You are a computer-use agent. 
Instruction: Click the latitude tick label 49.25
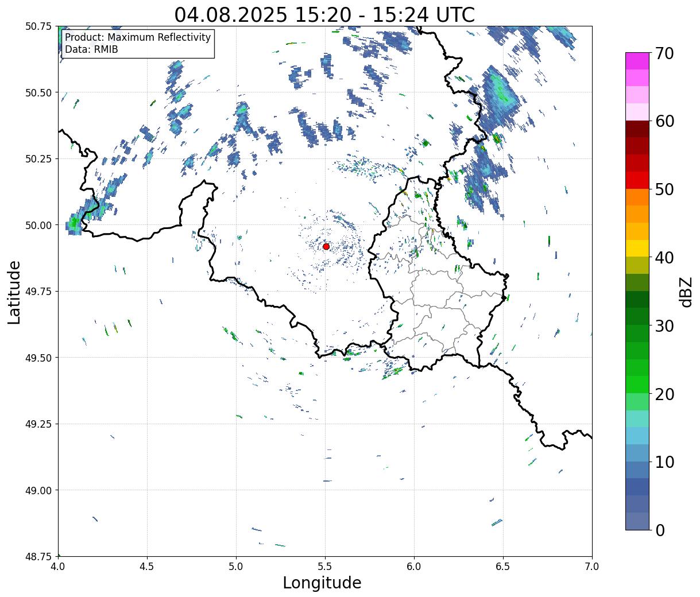[x=38, y=424]
